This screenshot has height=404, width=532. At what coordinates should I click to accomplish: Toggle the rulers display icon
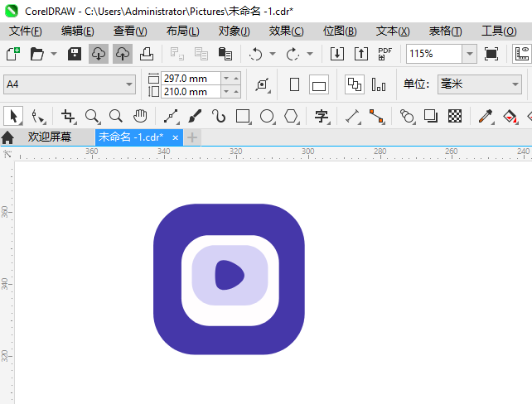coord(522,54)
